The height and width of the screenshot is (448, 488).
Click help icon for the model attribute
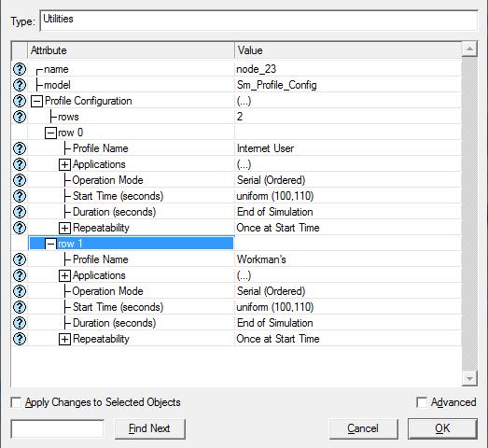coord(20,85)
